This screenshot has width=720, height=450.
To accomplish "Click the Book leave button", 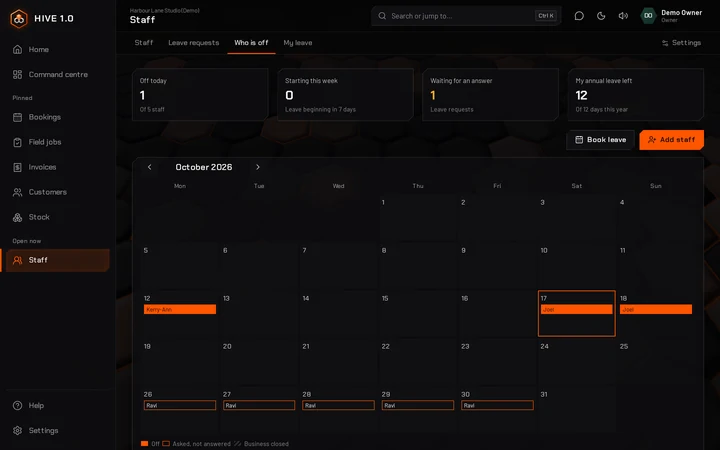I will tap(600, 140).
